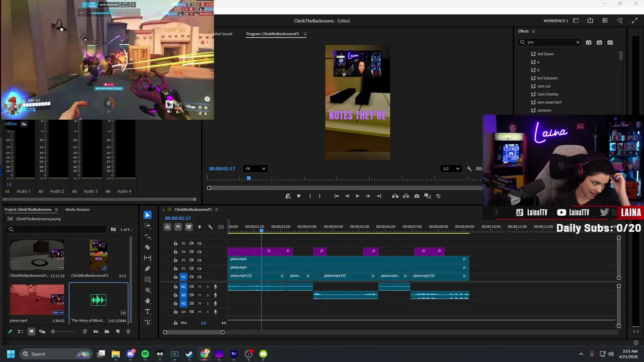Screen dimensions: 644x362
Task: Open timeline display settings wrench
Action: [x=210, y=227]
